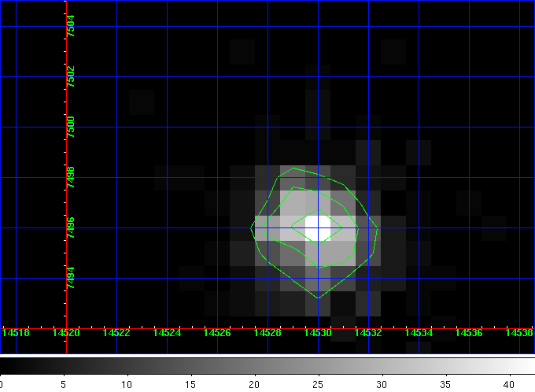Click the x-axis label 14524

pos(167,333)
